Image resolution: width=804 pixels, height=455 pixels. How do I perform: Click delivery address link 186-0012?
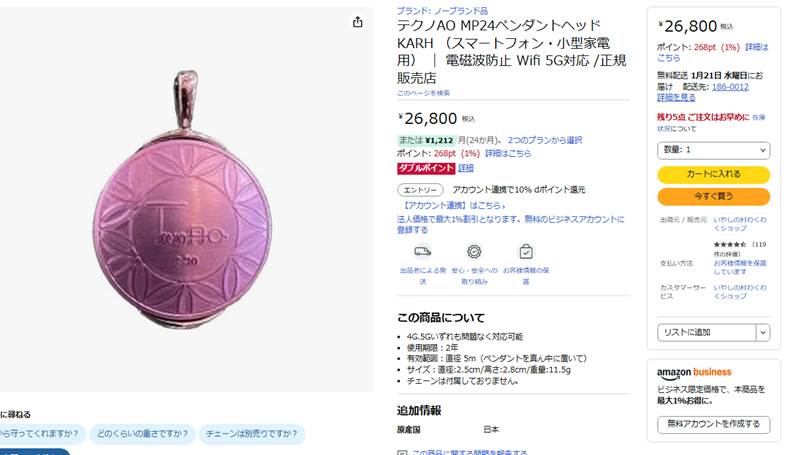click(730, 87)
